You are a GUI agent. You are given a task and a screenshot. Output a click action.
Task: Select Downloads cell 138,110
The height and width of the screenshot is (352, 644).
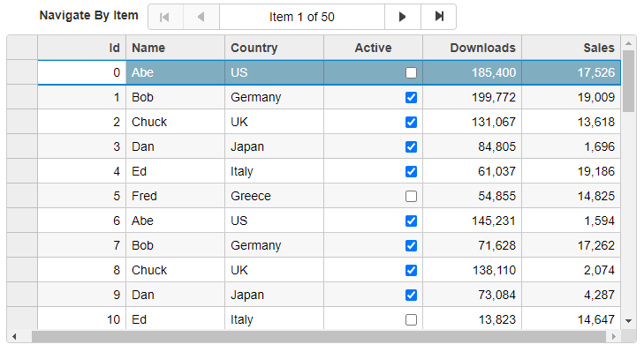coord(473,270)
